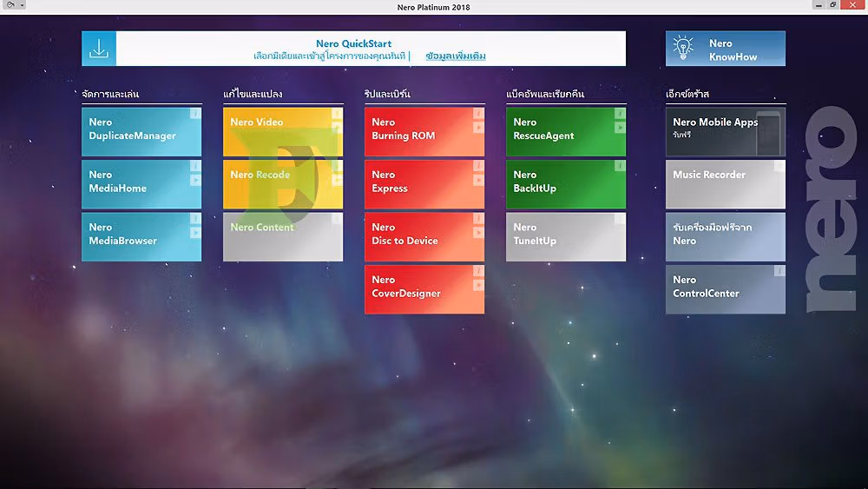Click info icon on Nero MediaHome tile
Viewport: 868px width, 489px height.
click(x=195, y=166)
